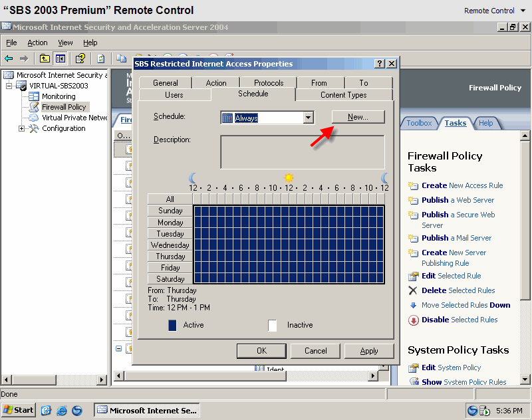Click the Apply button
This screenshot has width=532, height=420.
[369, 351]
